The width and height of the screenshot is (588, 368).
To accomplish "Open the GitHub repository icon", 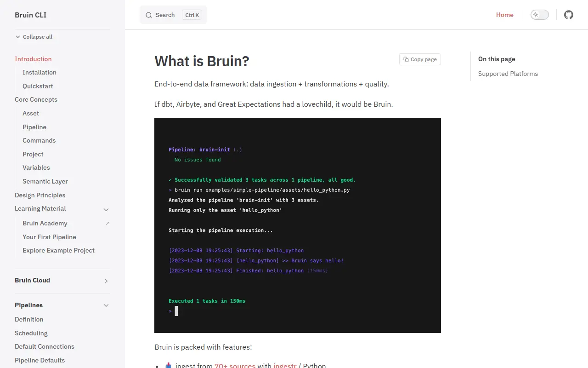I will click(569, 15).
